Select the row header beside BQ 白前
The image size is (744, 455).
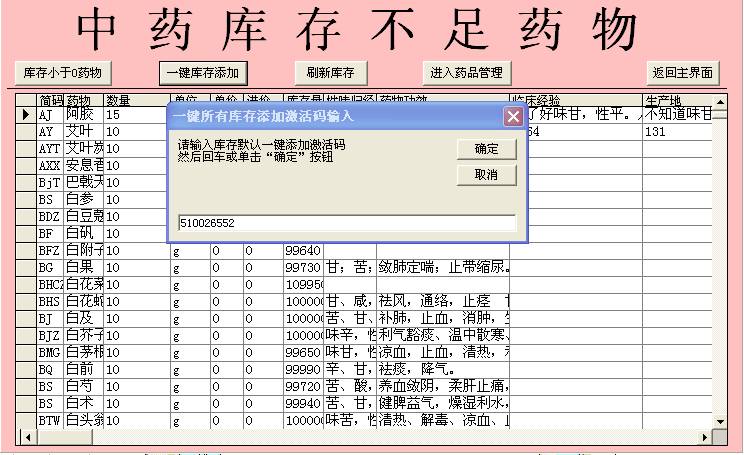[x=26, y=370]
